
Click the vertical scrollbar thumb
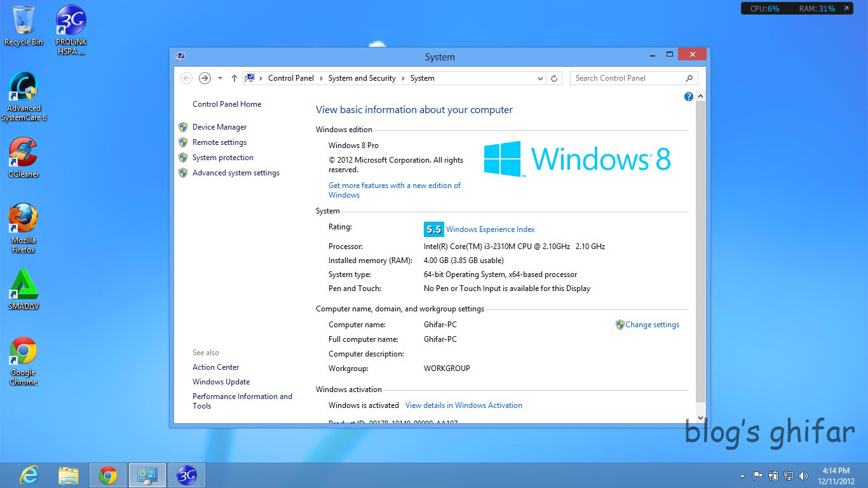point(701,251)
